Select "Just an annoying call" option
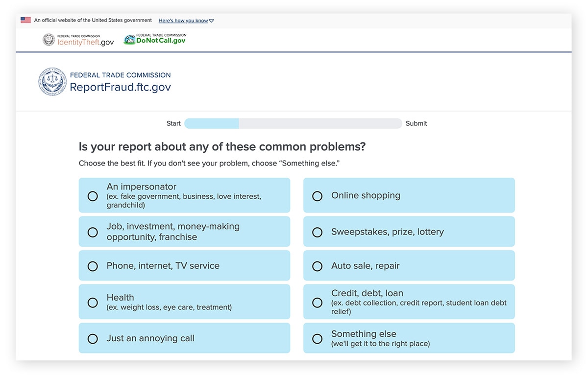Screen dimensions: 588x375 [x=93, y=338]
